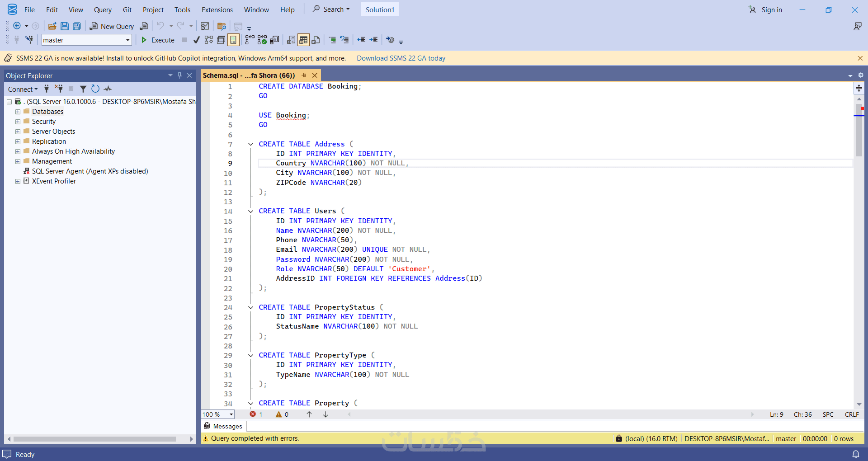The image size is (868, 461).
Task: Open the Query menu
Action: (103, 10)
